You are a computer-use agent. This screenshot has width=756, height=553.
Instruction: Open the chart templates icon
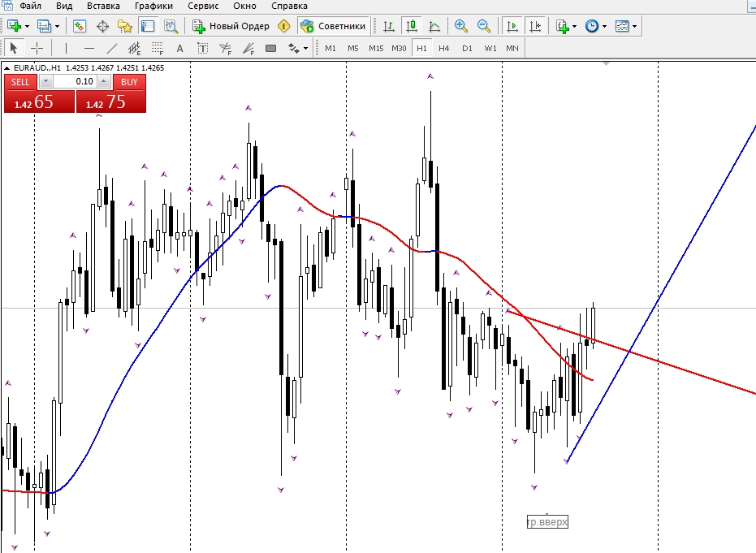(622, 26)
